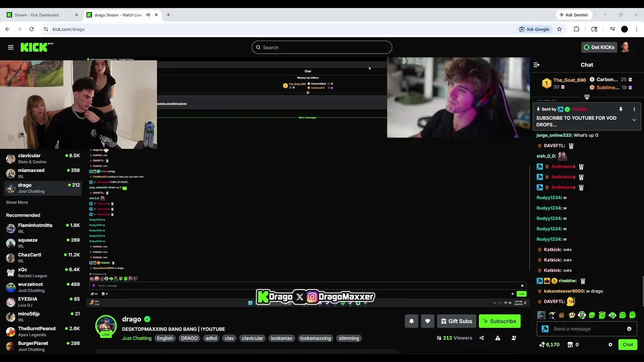The width and height of the screenshot is (644, 362).
Task: Open clavicular channel in sidebar
Action: [43, 158]
